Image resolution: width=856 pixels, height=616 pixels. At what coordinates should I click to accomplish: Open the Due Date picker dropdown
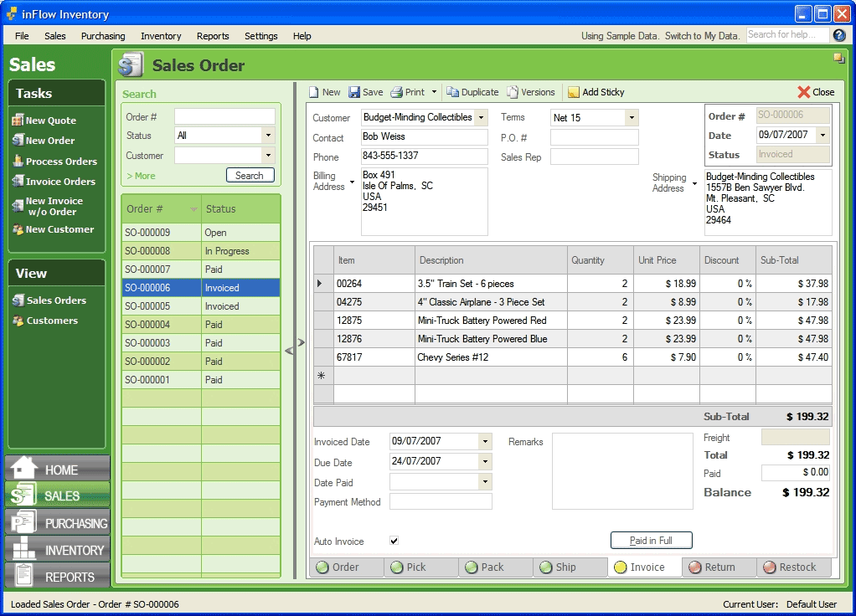485,461
